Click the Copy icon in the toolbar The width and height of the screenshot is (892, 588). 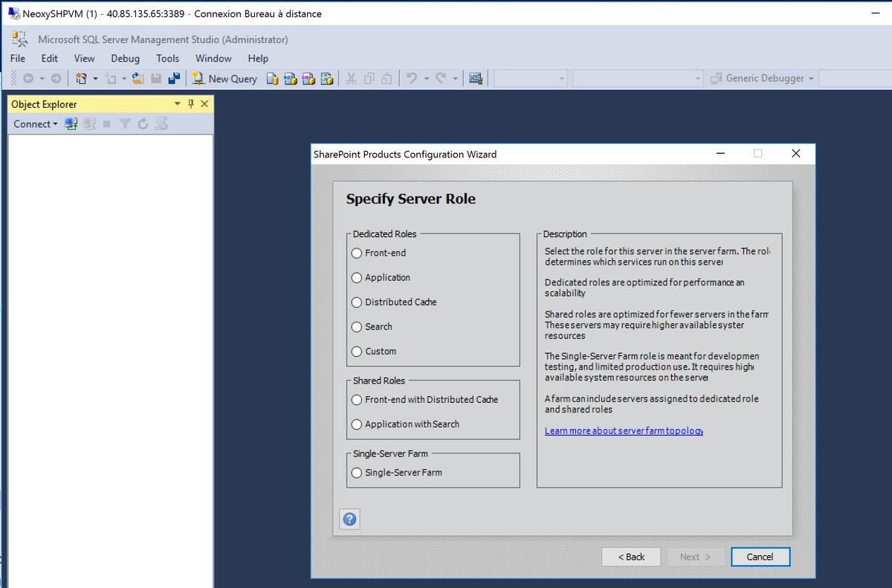click(369, 78)
